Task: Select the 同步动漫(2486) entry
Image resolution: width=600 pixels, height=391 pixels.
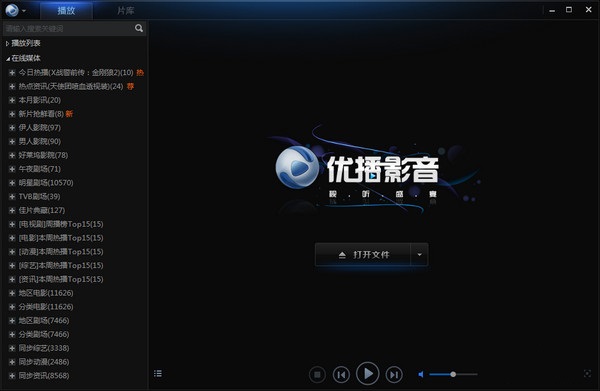Action: pyautogui.click(x=44, y=362)
